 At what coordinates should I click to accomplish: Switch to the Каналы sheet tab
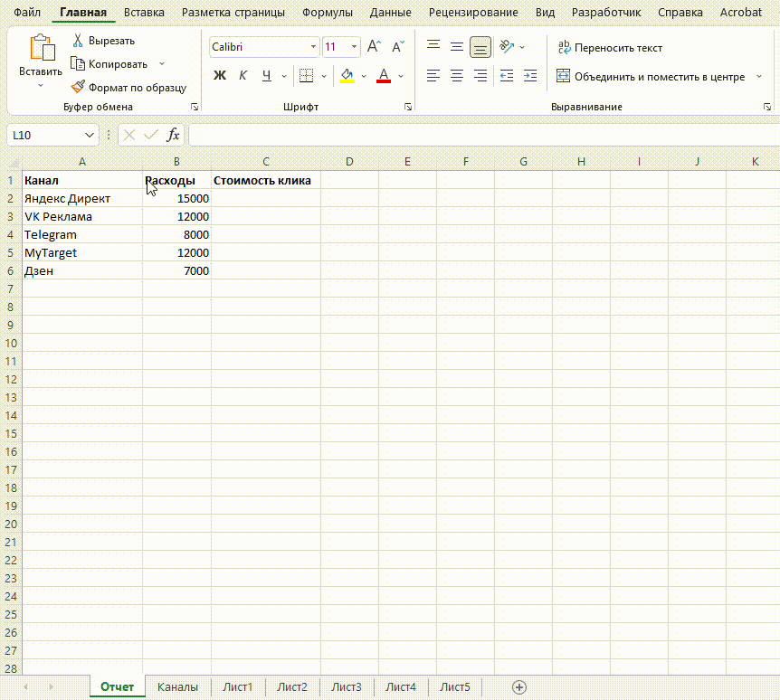(177, 687)
